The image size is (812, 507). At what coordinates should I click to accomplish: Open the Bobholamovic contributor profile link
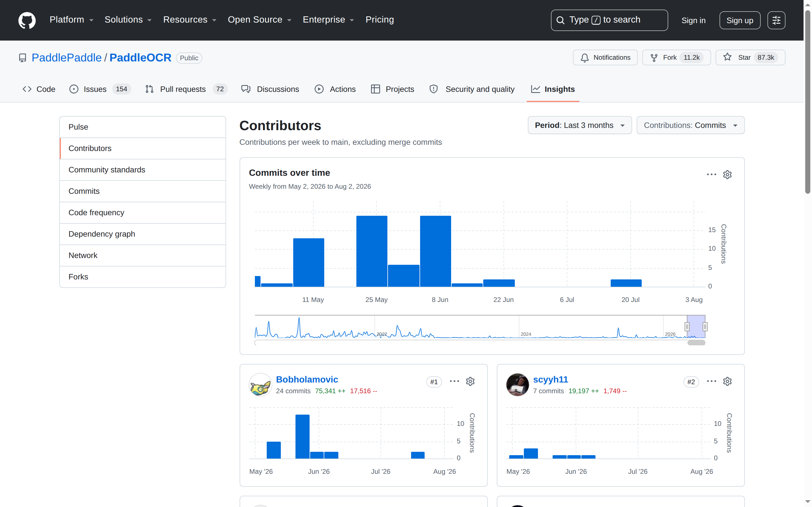(x=307, y=379)
